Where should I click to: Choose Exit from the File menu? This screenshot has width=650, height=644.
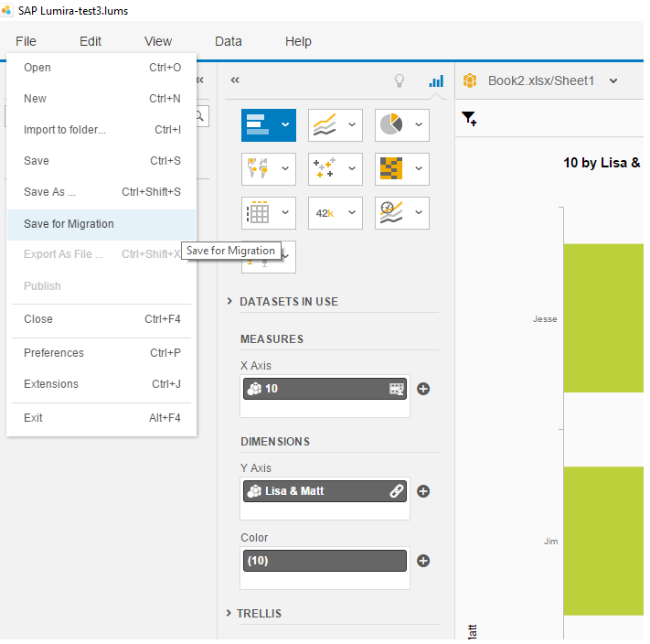tap(101, 417)
